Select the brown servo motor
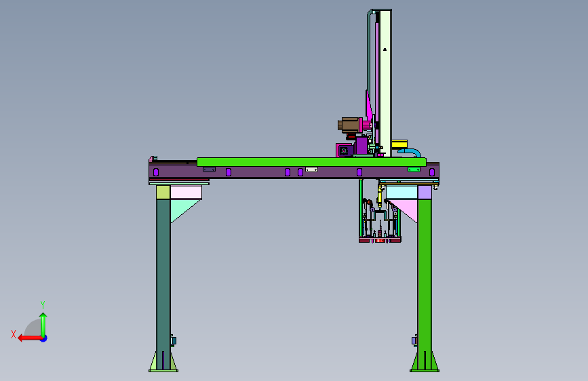This screenshot has height=381, width=588. (349, 125)
